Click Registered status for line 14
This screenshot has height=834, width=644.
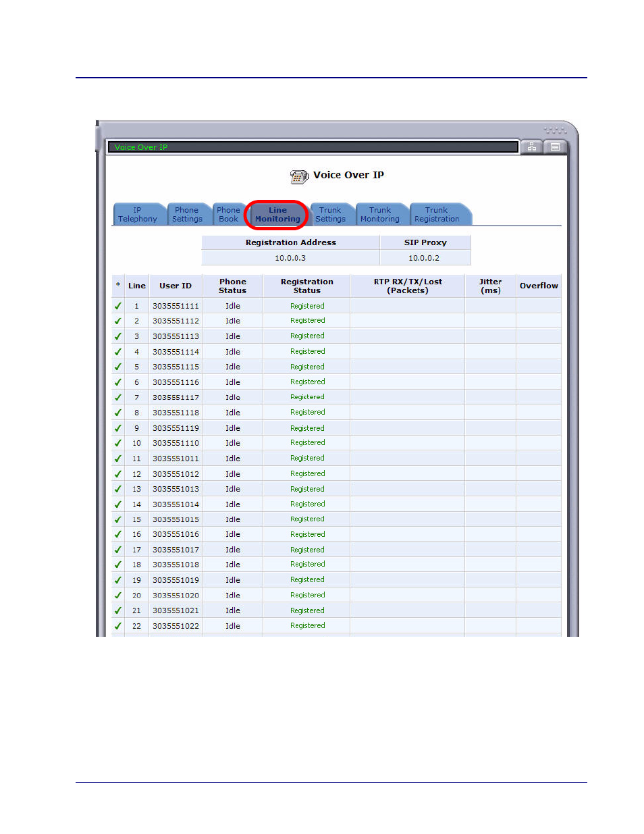click(x=308, y=504)
